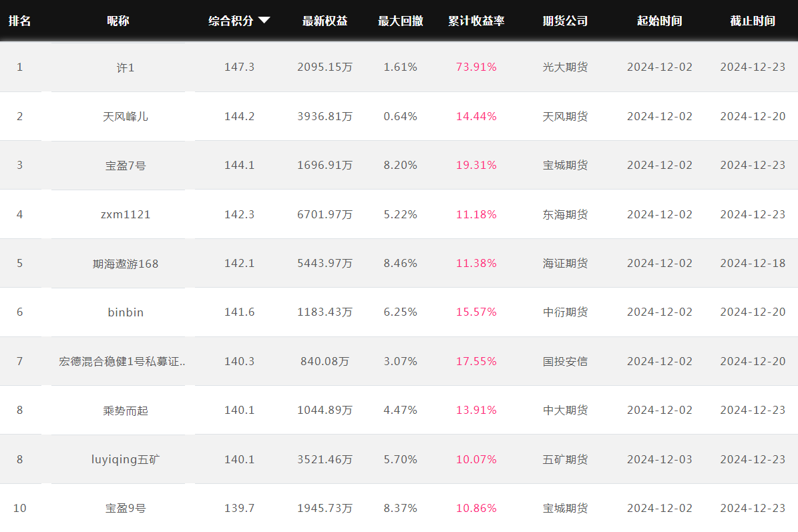The height and width of the screenshot is (532, 798).
Task: Click the 昵称 column header
Action: (x=118, y=21)
